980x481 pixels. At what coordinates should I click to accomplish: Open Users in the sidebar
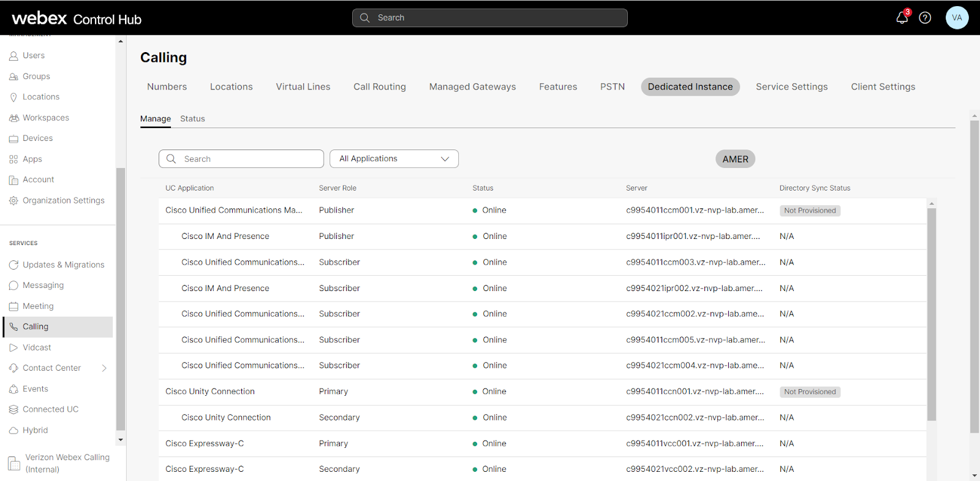pos(34,56)
